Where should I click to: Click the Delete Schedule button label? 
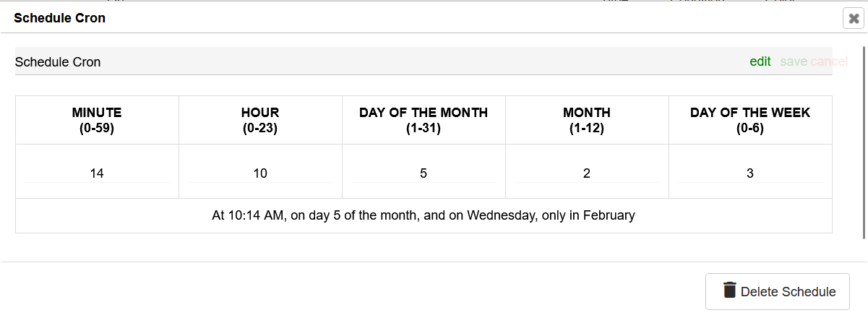coord(788,292)
